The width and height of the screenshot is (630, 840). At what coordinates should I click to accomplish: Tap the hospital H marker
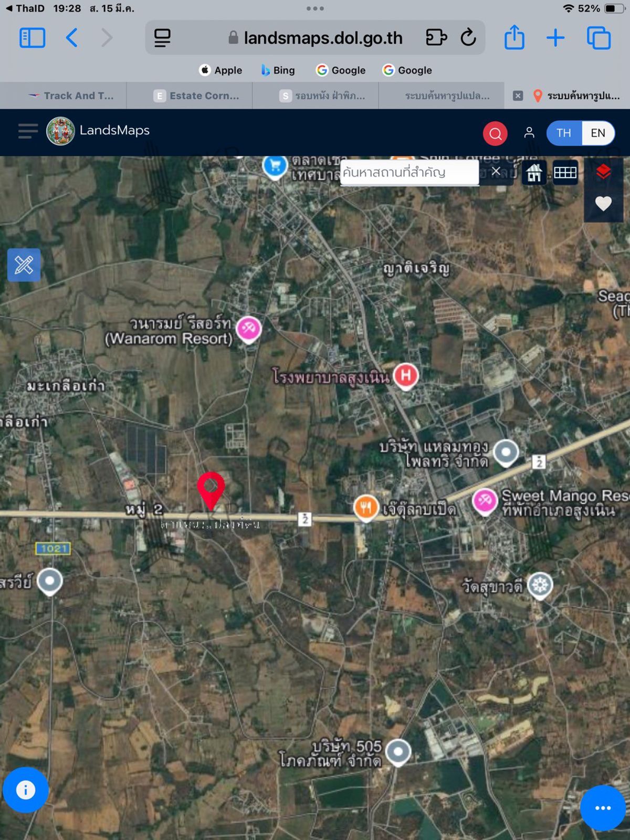click(x=406, y=377)
